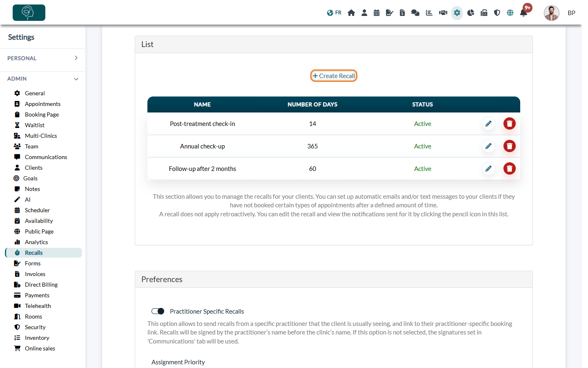Click the Create Recall button

(x=334, y=76)
